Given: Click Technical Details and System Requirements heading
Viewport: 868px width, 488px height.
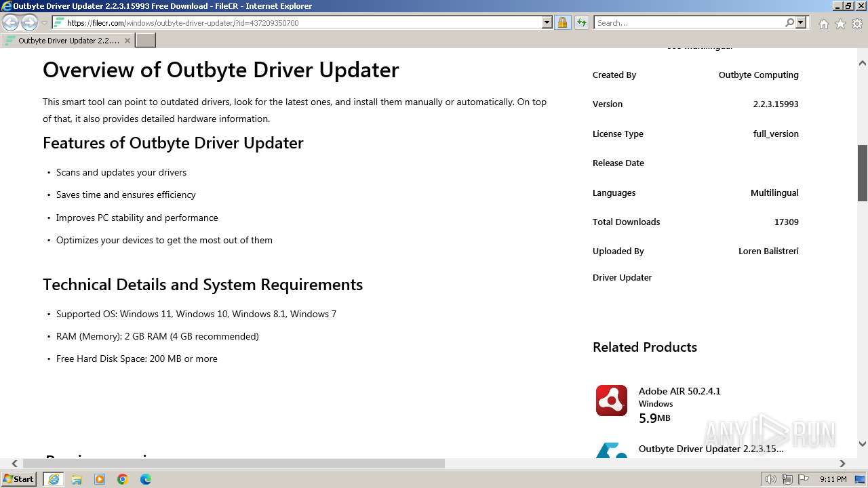Looking at the screenshot, I should [203, 285].
